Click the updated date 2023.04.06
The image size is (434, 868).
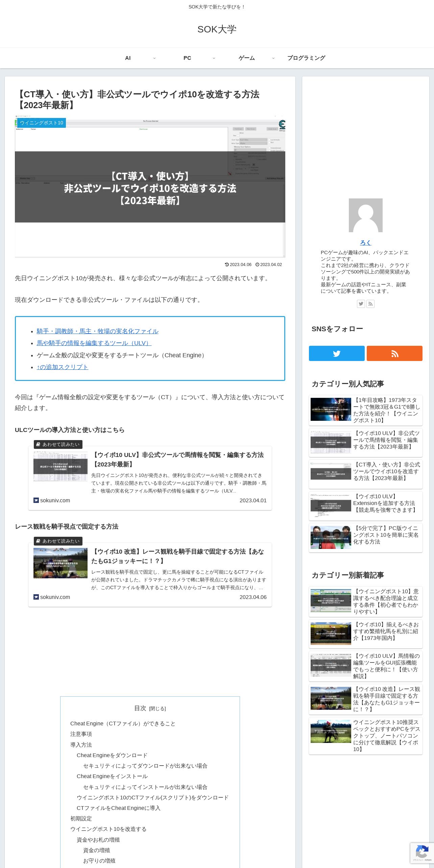click(x=238, y=265)
